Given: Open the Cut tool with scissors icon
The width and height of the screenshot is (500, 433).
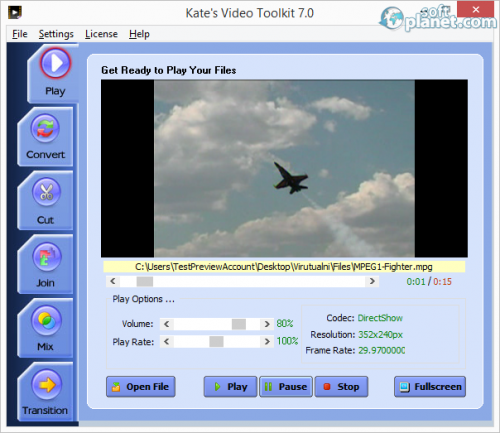Looking at the screenshot, I should click(x=46, y=201).
